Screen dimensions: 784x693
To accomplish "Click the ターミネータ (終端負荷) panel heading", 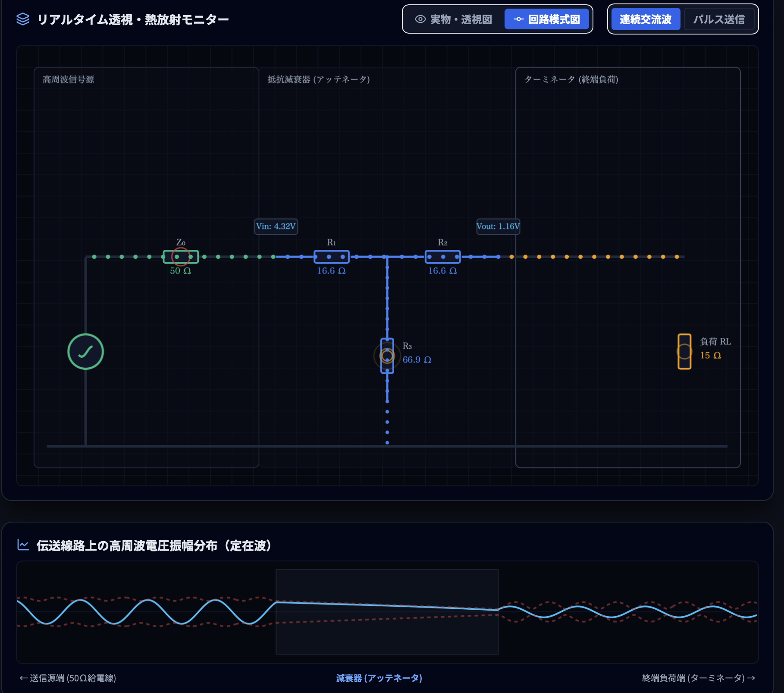I will point(571,79).
